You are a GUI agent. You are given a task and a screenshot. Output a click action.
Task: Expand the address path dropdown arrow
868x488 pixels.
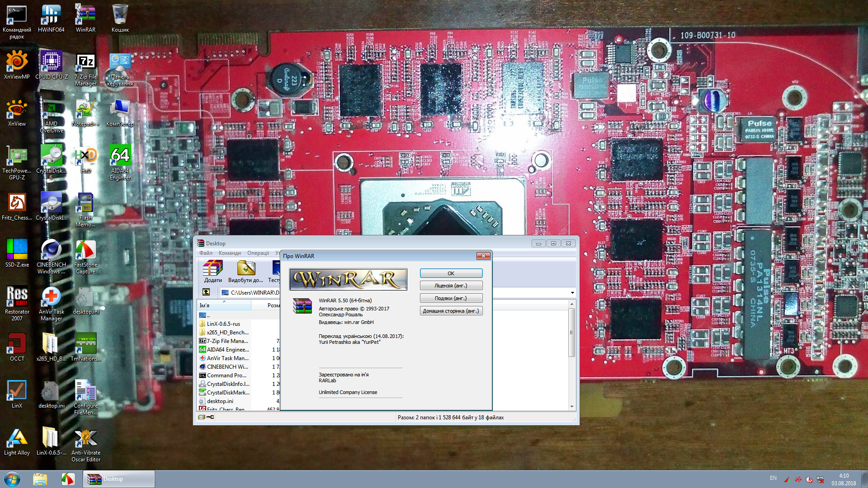click(x=572, y=293)
